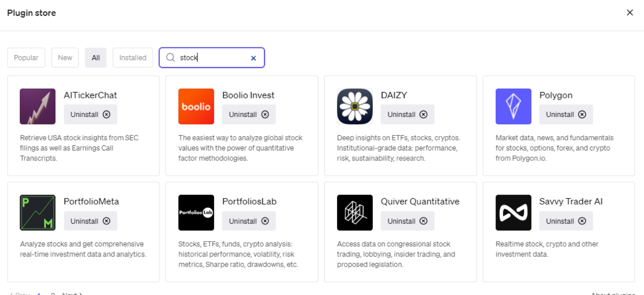
Task: Click the Quiver Quantitative logo icon
Action: (x=354, y=212)
